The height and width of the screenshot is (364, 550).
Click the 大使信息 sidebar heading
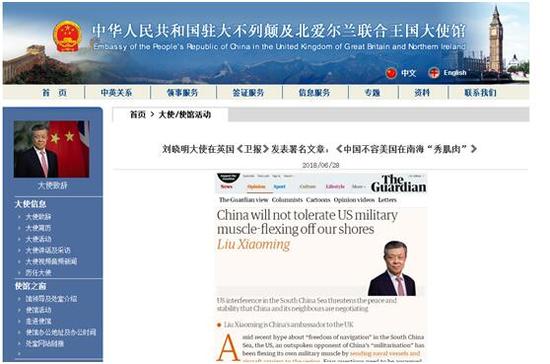pyautogui.click(x=31, y=204)
